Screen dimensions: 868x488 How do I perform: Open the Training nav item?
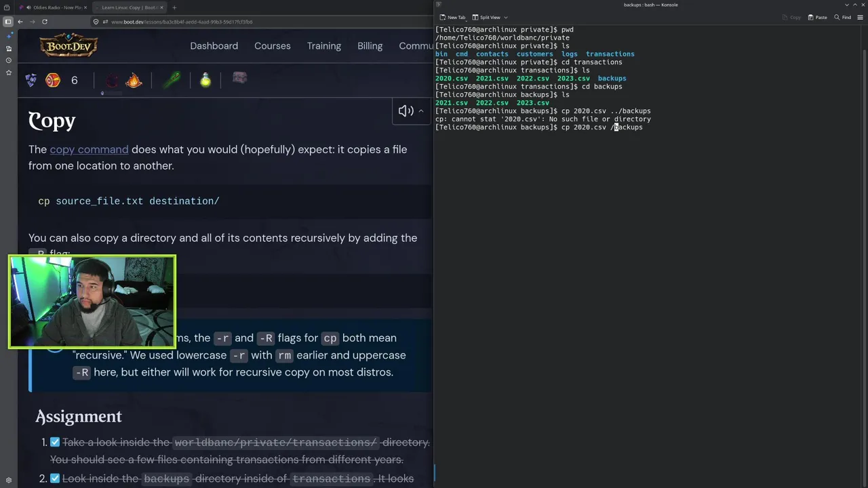coord(324,45)
